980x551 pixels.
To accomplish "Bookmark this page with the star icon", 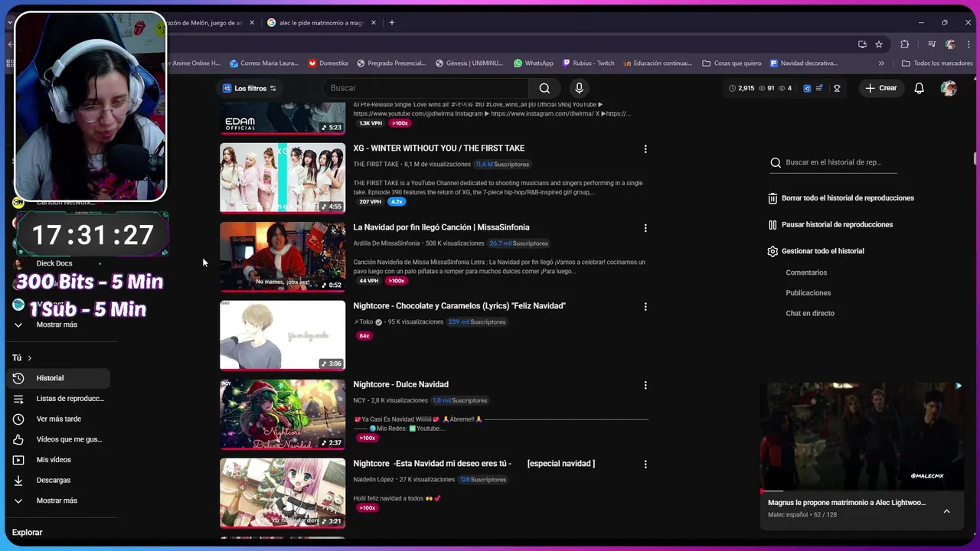I will point(879,44).
